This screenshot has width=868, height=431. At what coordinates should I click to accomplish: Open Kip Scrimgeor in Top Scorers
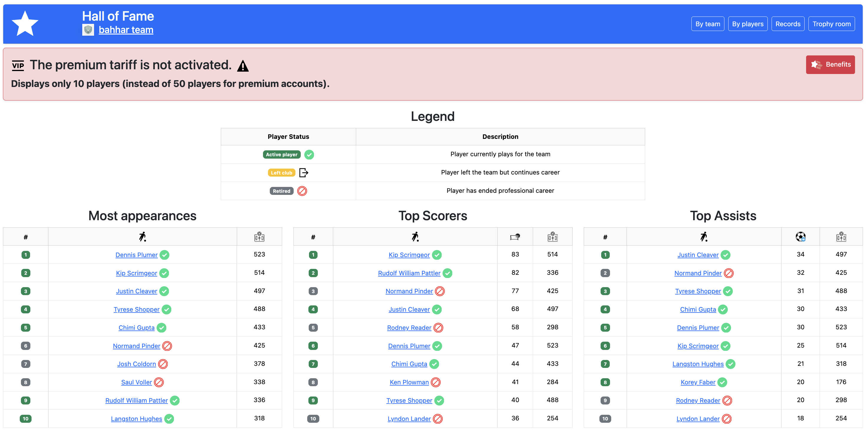click(x=409, y=255)
